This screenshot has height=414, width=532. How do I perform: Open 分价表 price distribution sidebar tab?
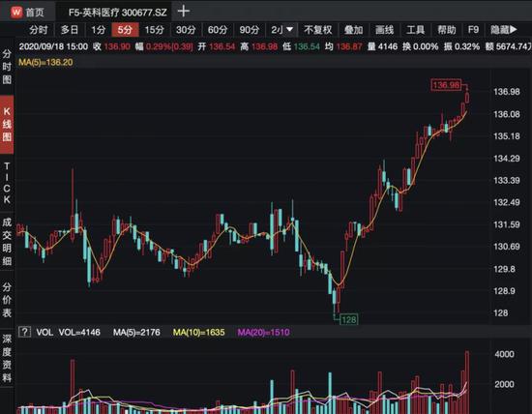pyautogui.click(x=7, y=300)
